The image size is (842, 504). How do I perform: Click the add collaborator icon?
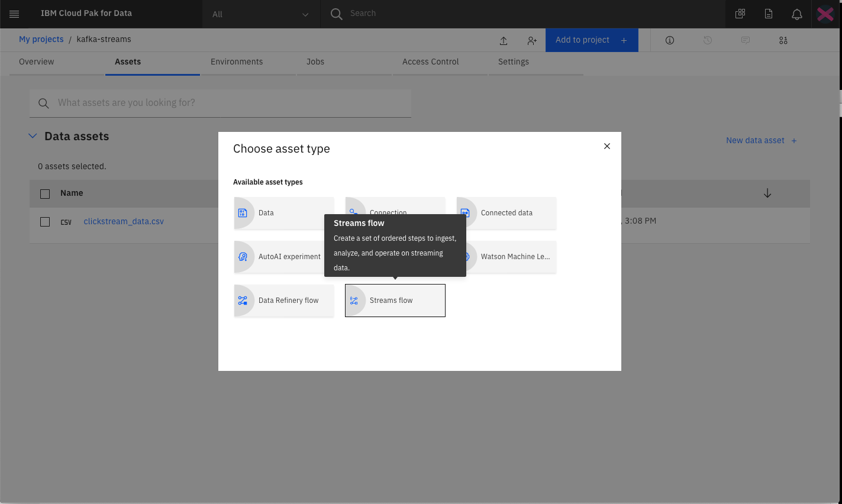532,40
